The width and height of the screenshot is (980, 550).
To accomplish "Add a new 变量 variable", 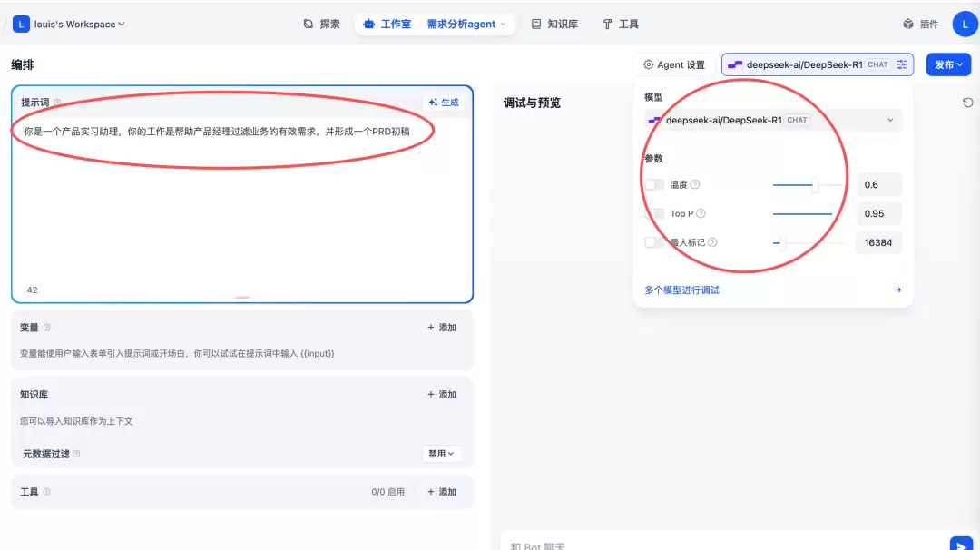I will (x=442, y=328).
